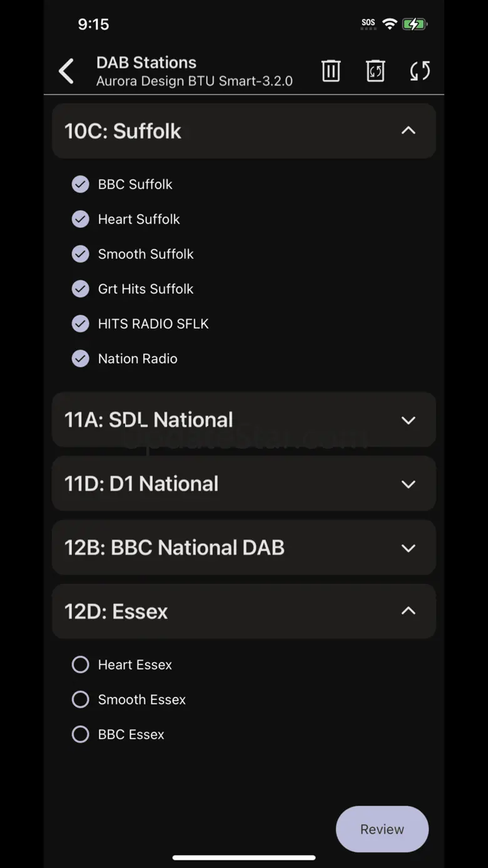This screenshot has height=868, width=488.
Task: Uncheck Heart Suffolk checkbox
Action: pos(81,219)
